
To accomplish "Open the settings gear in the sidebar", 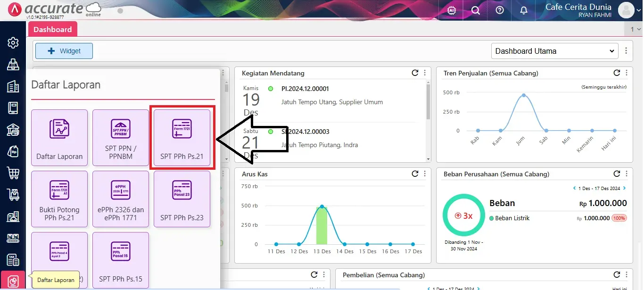I will pos(13,42).
